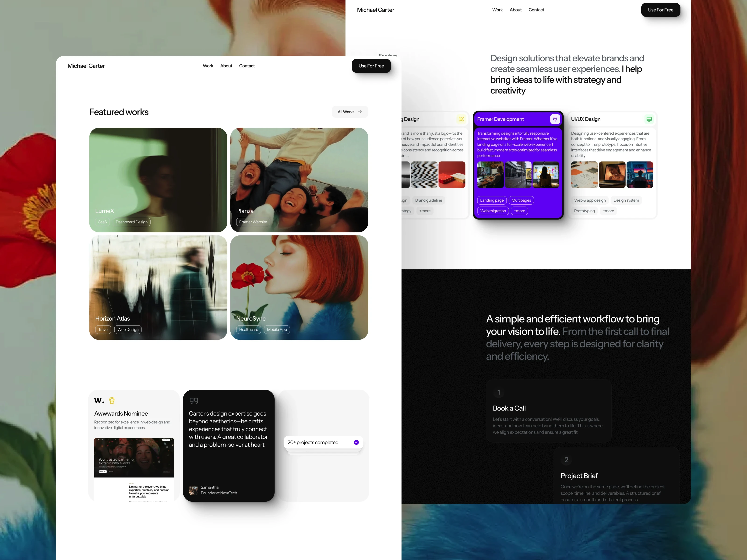Click the yellow Branding Design card icon
The image size is (747, 560).
tap(461, 119)
